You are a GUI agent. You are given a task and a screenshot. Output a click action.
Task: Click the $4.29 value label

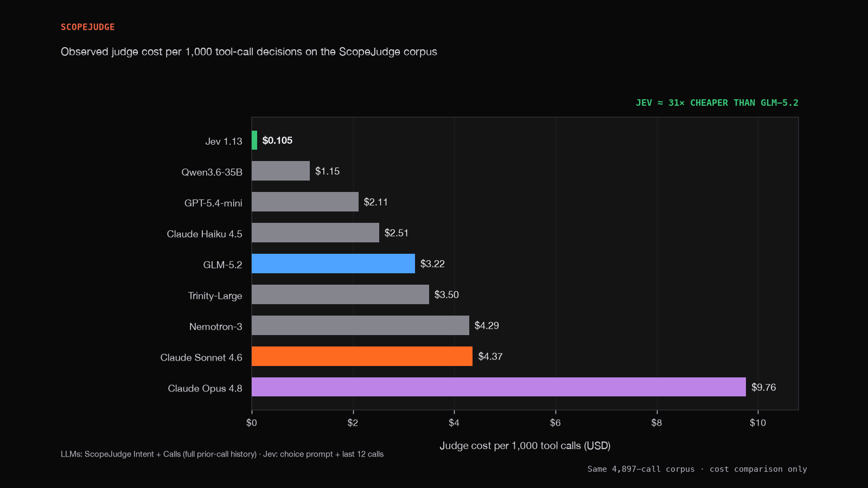487,326
